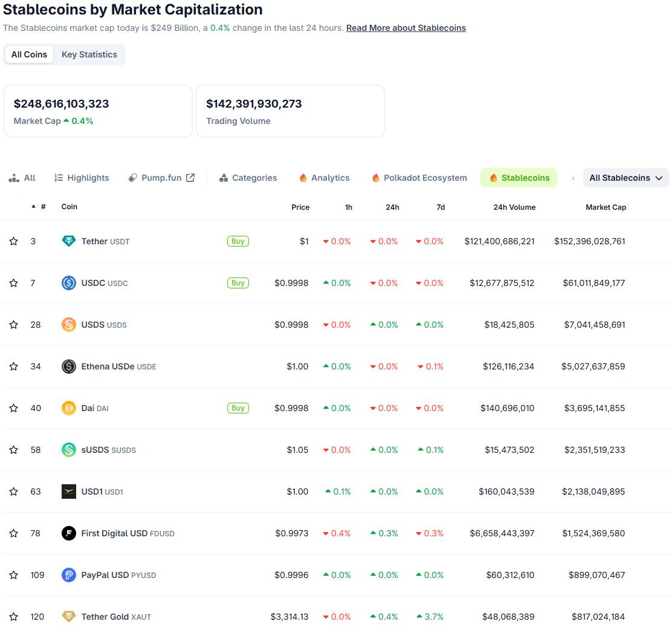Open the Highlights tab
The height and width of the screenshot is (633, 672).
point(82,178)
